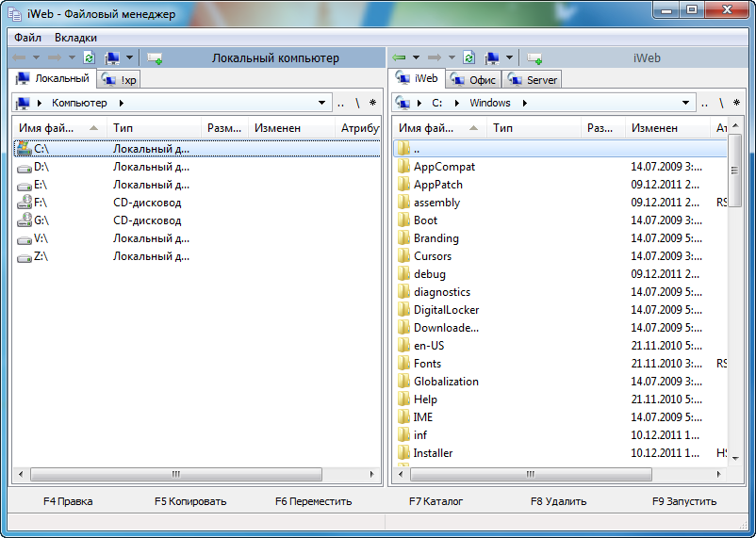Open the right path bar history dropdown

click(686, 103)
